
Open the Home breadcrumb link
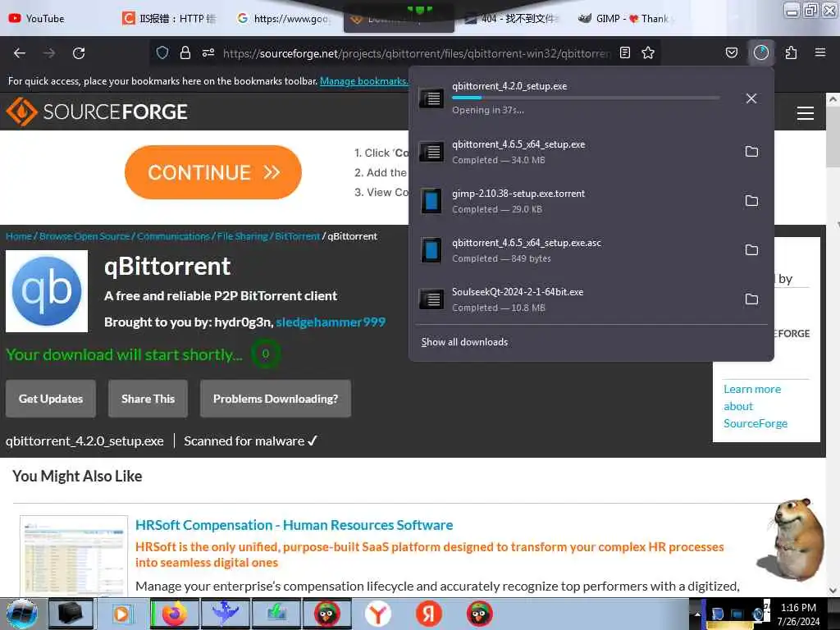(x=19, y=236)
